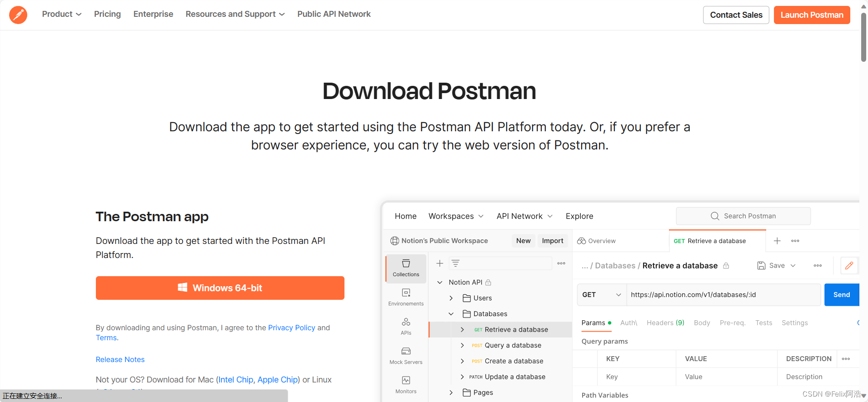868x402 pixels.
Task: Click the Save icon button
Action: point(762,266)
